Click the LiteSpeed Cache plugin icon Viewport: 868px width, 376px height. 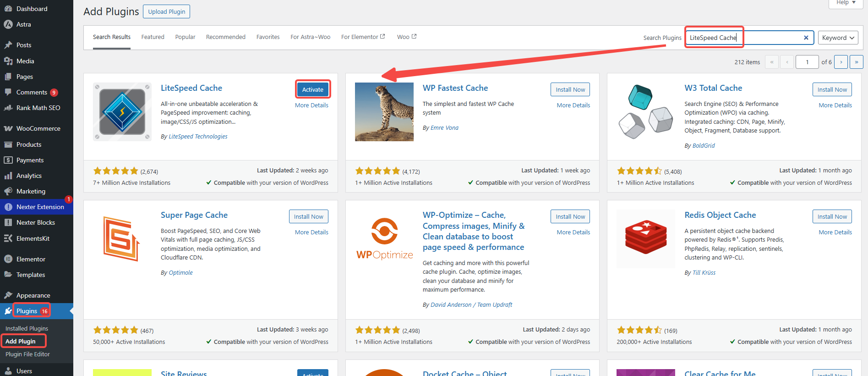122,112
